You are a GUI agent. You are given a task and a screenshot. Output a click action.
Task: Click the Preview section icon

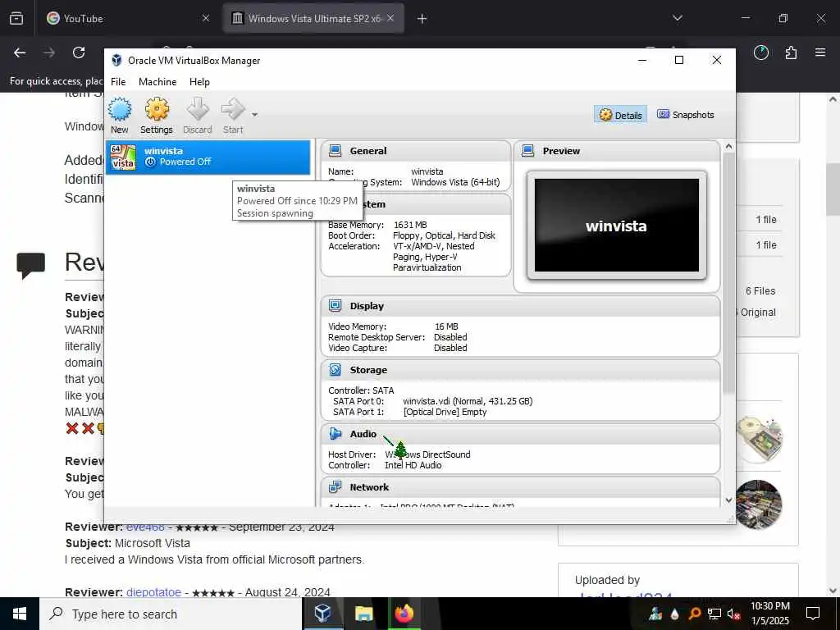tap(528, 151)
